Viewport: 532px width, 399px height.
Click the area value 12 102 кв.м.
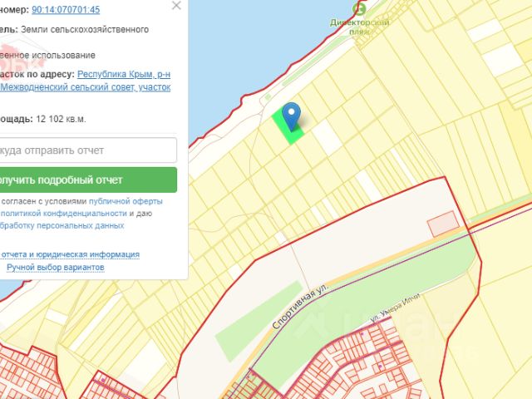pos(61,119)
